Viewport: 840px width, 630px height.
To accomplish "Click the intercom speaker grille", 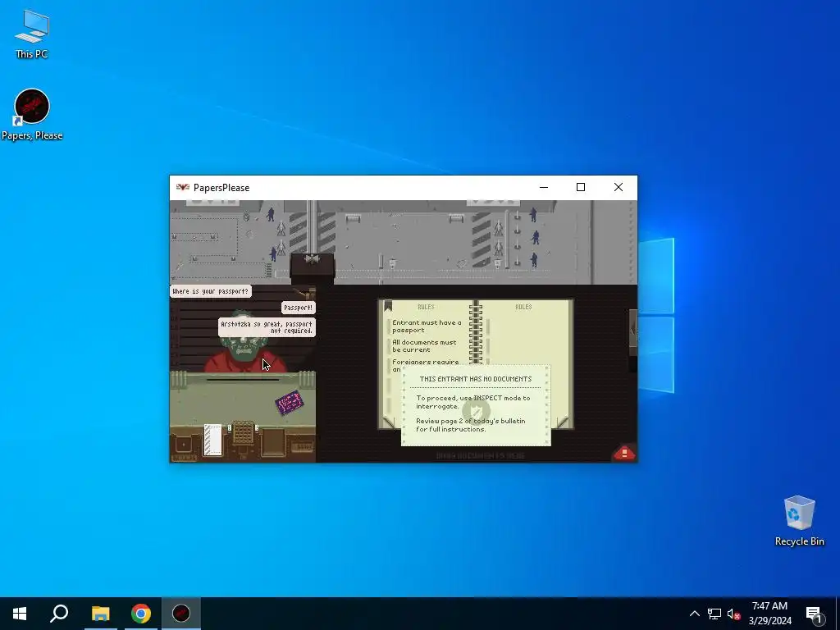I will pos(243,432).
